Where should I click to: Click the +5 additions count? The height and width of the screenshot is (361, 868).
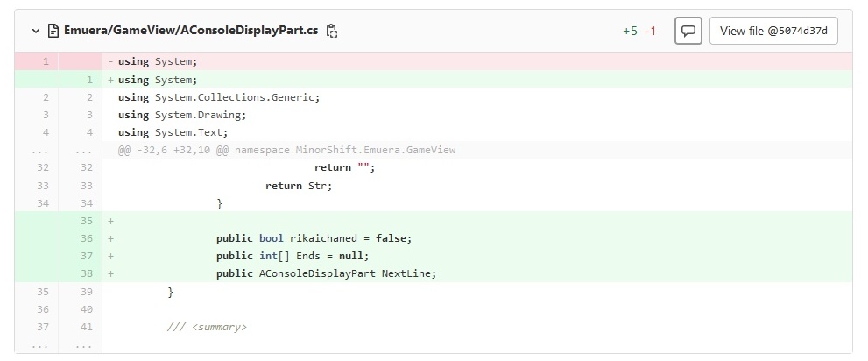[630, 31]
